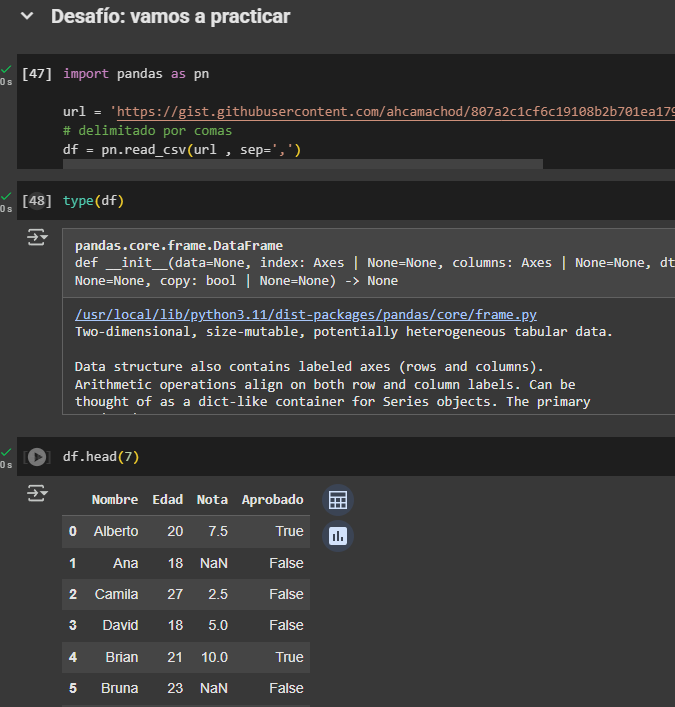Screen dimensions: 675x707
Task: Click cell 48 execution counter
Action: [x=37, y=201]
